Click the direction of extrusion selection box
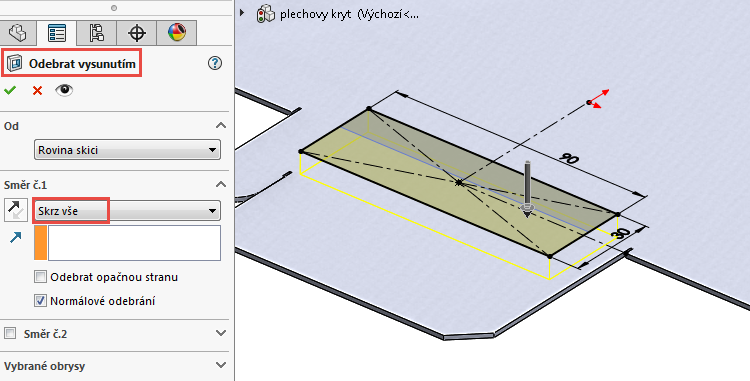Image resolution: width=750 pixels, height=381 pixels. [134, 243]
